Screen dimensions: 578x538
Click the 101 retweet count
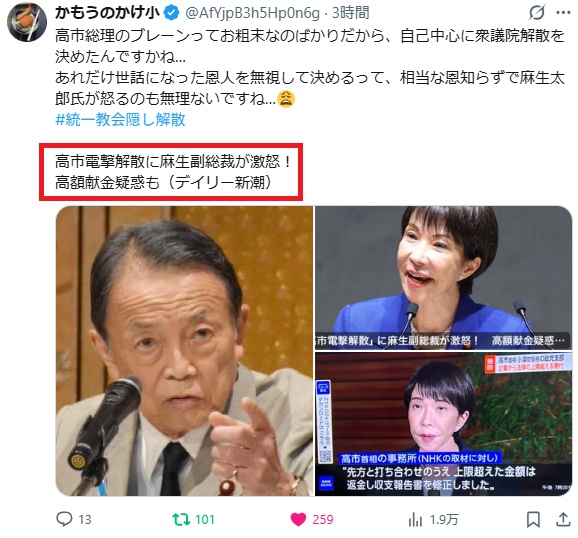[205, 520]
